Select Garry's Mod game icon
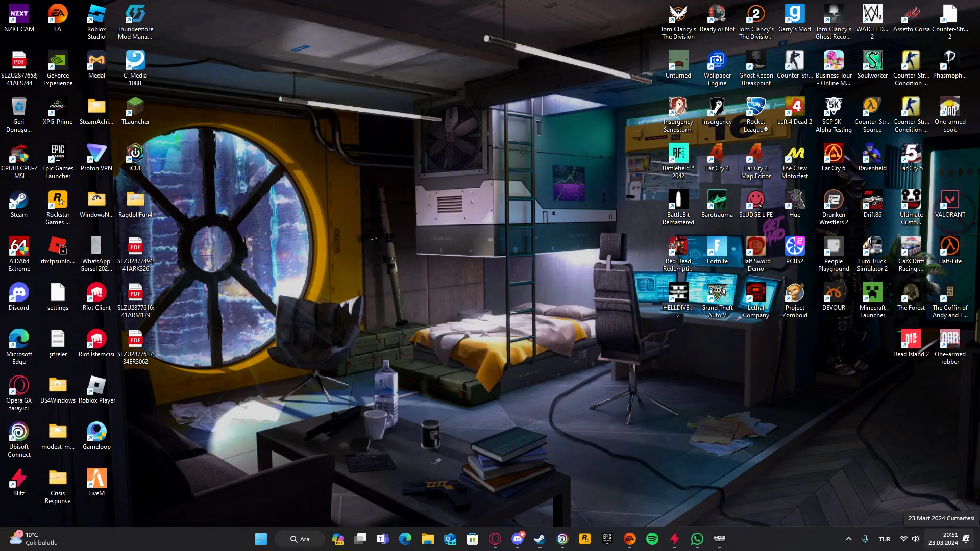980x551 pixels. [795, 19]
